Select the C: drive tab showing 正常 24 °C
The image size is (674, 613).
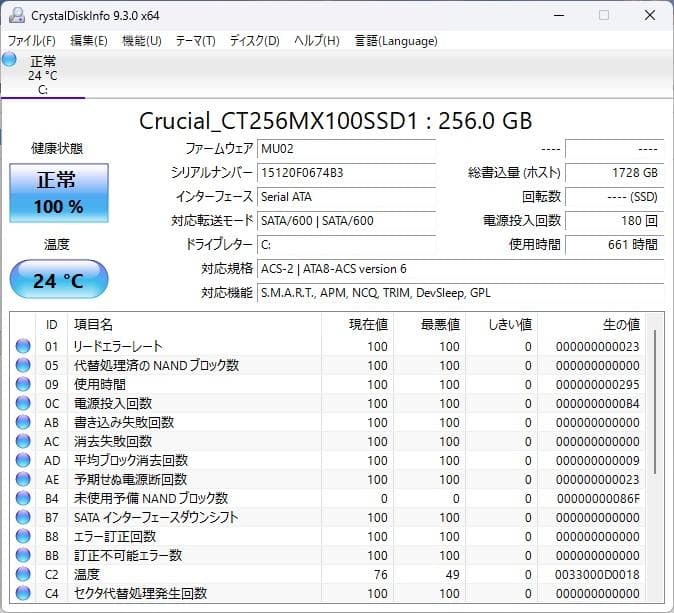43,75
